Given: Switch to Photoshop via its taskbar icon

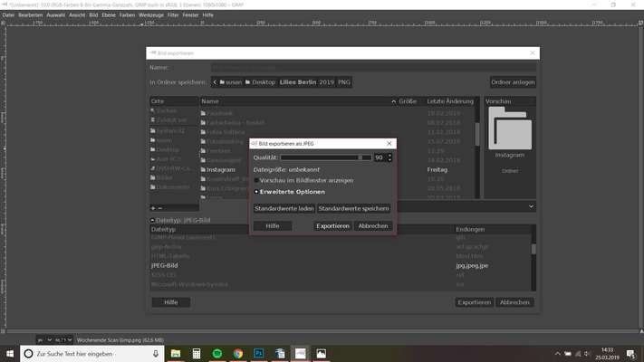Looking at the screenshot, I should pyautogui.click(x=259, y=354).
